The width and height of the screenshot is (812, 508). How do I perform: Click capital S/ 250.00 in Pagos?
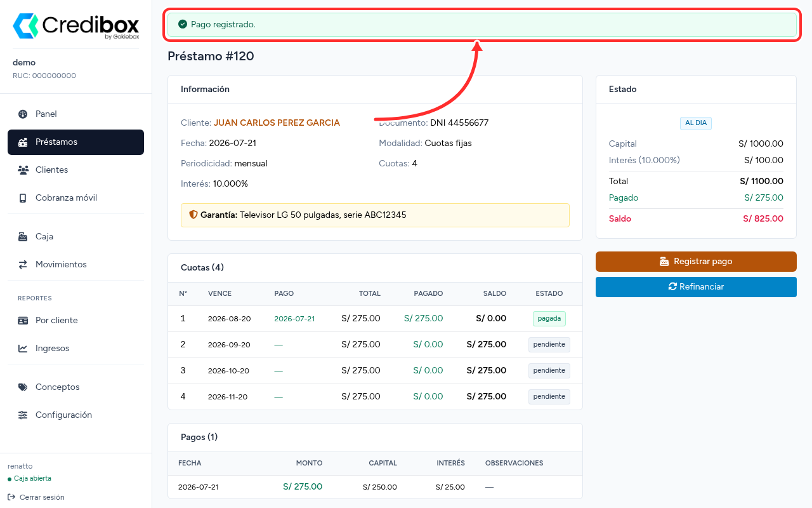click(380, 488)
